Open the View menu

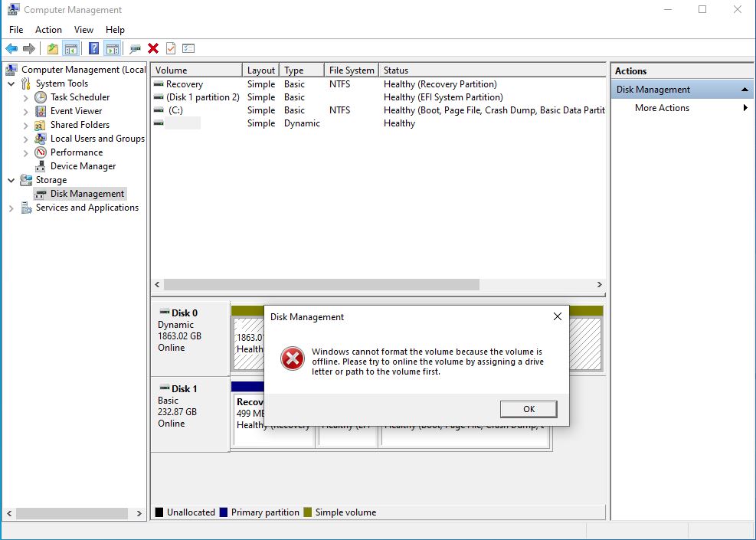84,29
